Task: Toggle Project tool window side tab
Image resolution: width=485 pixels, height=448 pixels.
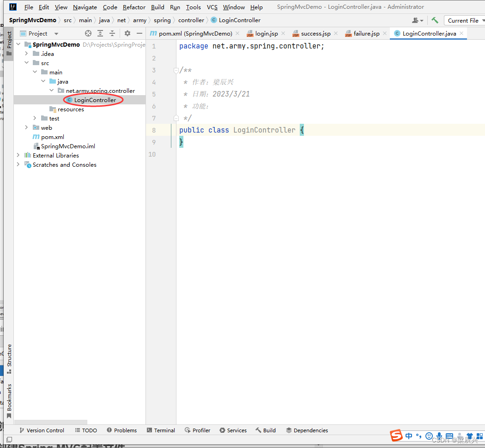Action: pyautogui.click(x=9, y=43)
